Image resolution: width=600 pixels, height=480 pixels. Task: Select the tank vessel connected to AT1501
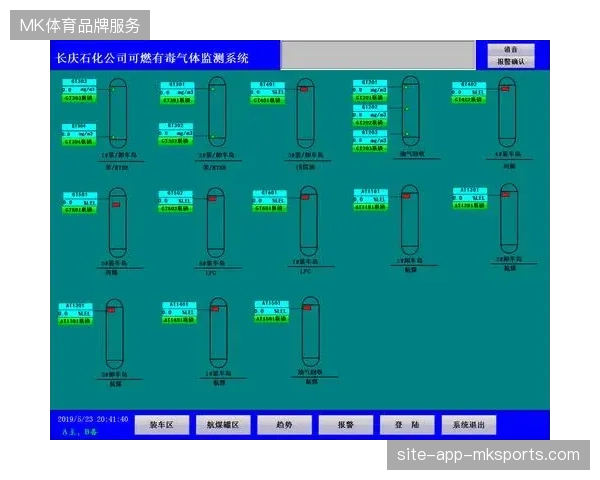pos(310,331)
